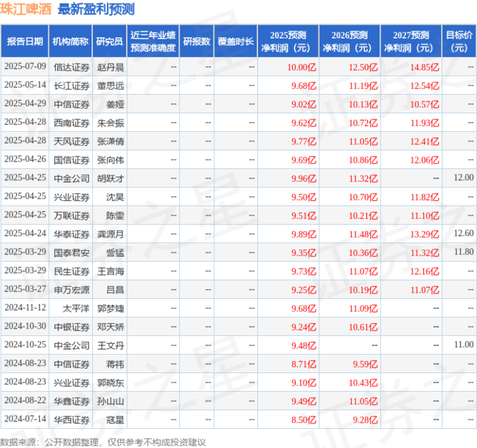Select the 国泰君安 institution cell

pyautogui.click(x=72, y=252)
